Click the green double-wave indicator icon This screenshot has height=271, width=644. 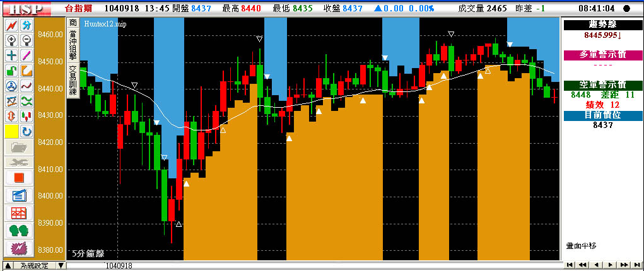point(26,101)
